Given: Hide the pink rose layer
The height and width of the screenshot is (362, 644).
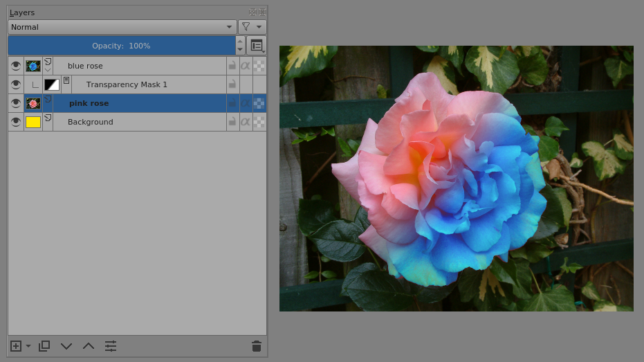Looking at the screenshot, I should (16, 103).
